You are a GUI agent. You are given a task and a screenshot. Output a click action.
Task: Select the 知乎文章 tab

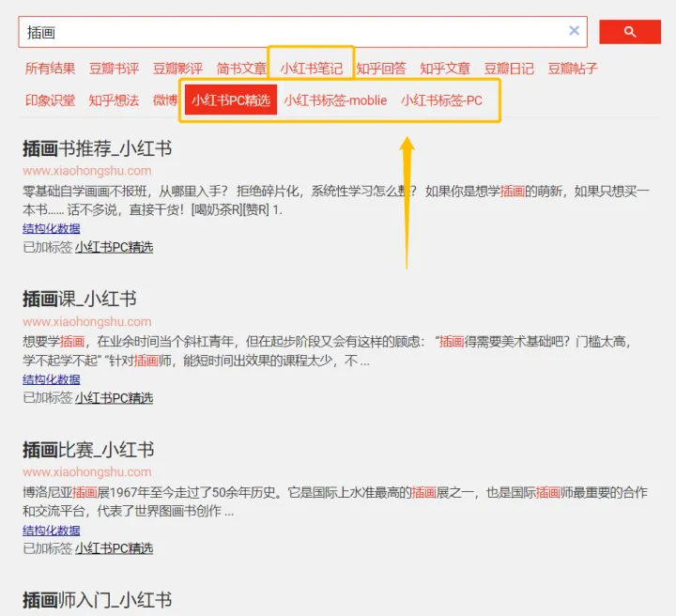coord(445,69)
